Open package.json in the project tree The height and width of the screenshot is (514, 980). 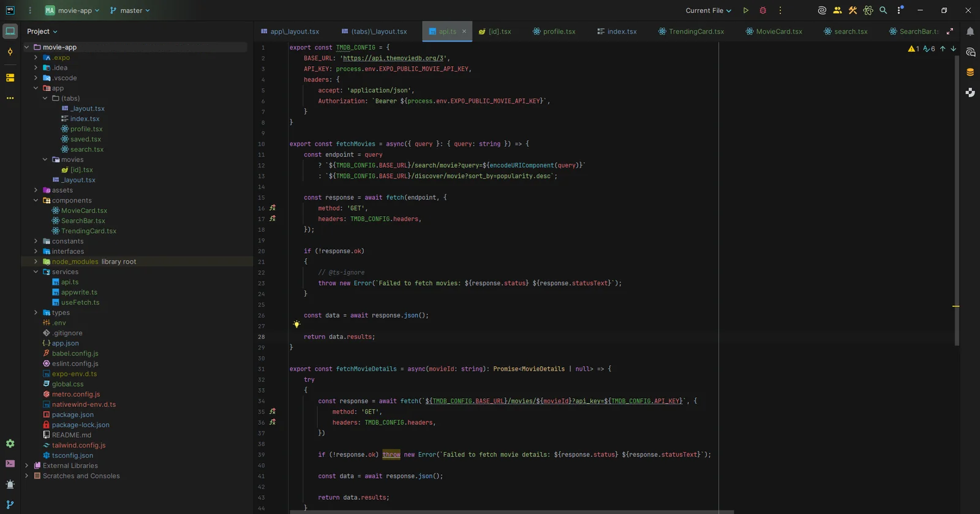tap(72, 414)
